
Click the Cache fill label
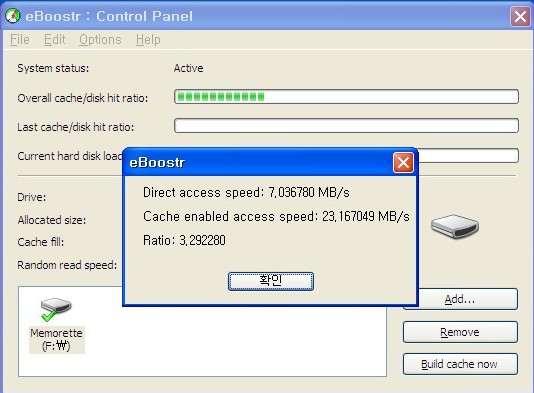coord(41,242)
